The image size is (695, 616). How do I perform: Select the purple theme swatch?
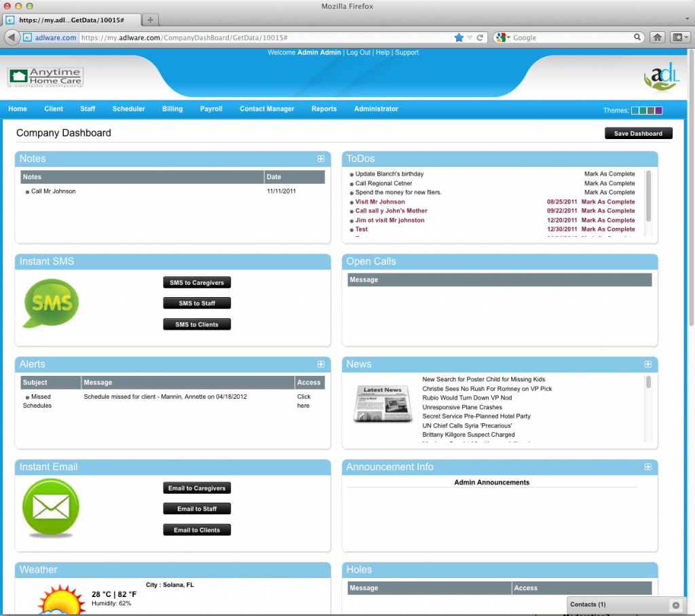pos(658,109)
